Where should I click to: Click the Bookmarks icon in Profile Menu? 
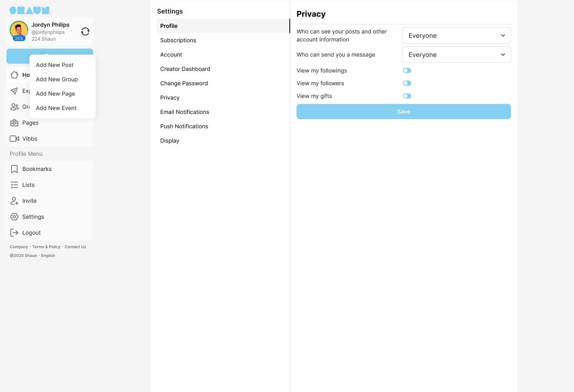tap(14, 169)
